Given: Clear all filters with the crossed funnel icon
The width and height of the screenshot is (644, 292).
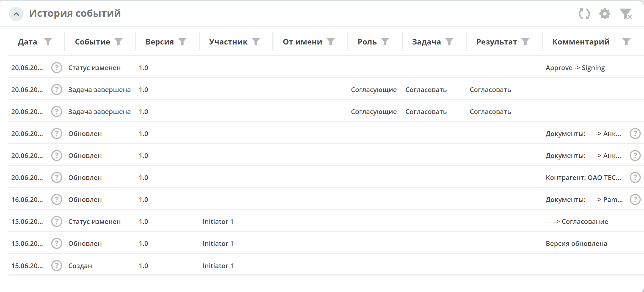Looking at the screenshot, I should click(626, 14).
